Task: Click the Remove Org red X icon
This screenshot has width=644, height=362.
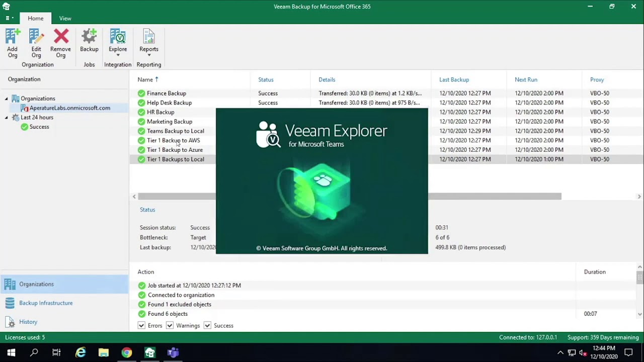Action: point(61,37)
